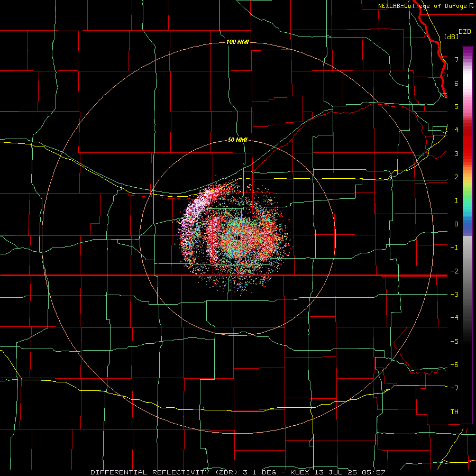This screenshot has height=476, width=476.
Task: Select the 0 dB tick label on legend
Action: tap(456, 224)
